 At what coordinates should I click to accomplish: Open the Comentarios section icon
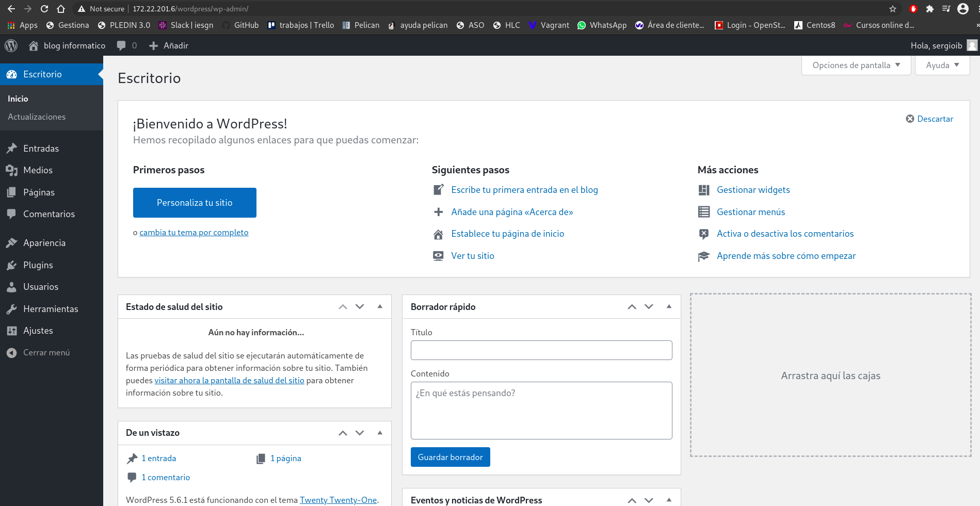12,214
